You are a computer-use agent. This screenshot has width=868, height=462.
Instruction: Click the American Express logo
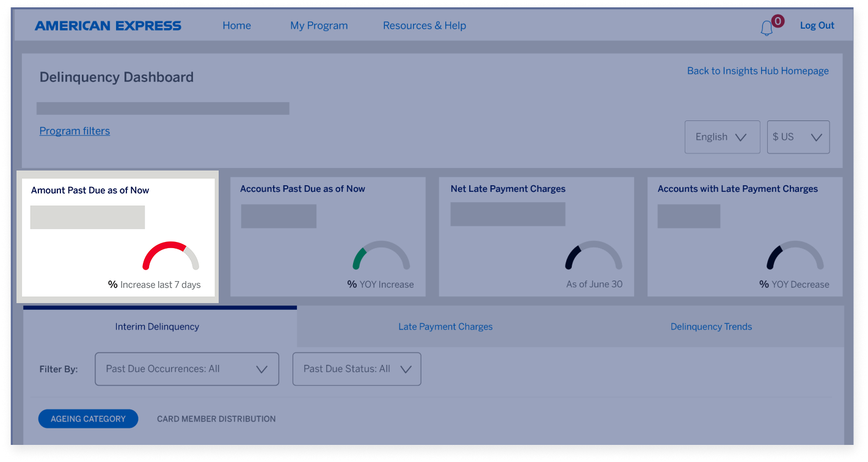point(108,25)
